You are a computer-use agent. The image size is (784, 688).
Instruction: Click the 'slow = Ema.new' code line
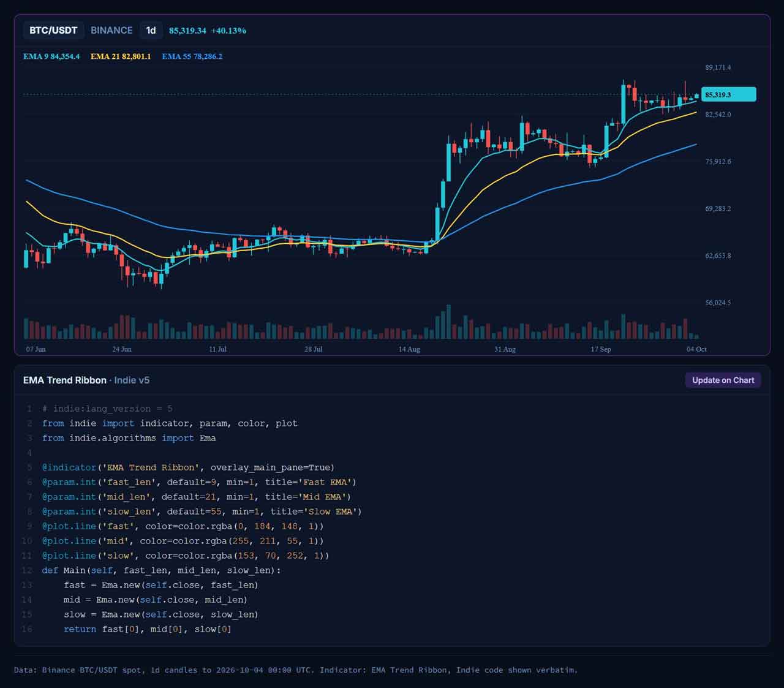(x=161, y=614)
